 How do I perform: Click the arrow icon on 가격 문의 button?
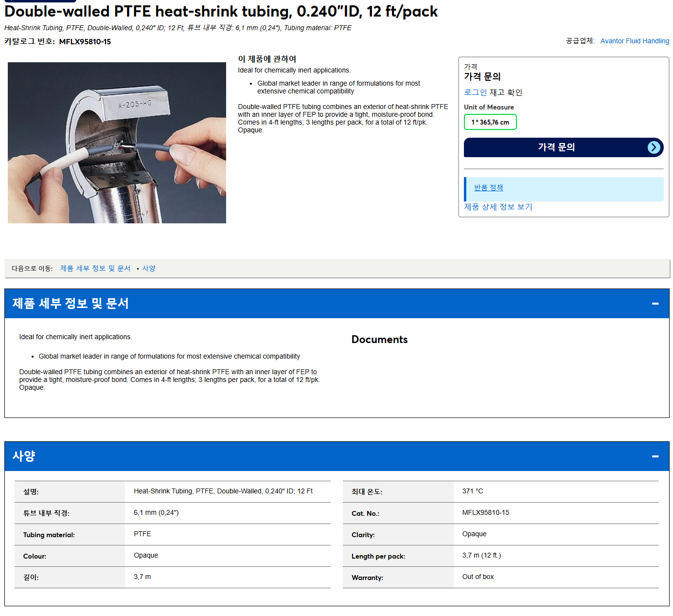[654, 147]
